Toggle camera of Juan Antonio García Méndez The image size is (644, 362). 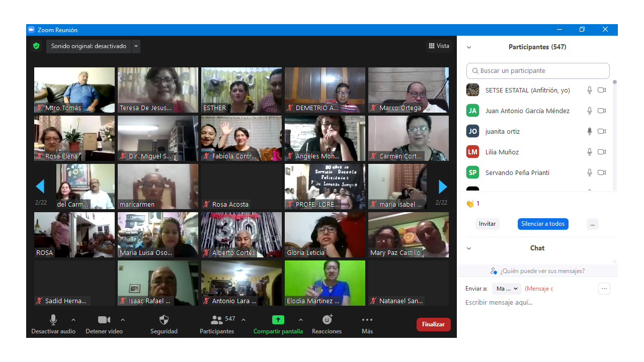pos(602,111)
